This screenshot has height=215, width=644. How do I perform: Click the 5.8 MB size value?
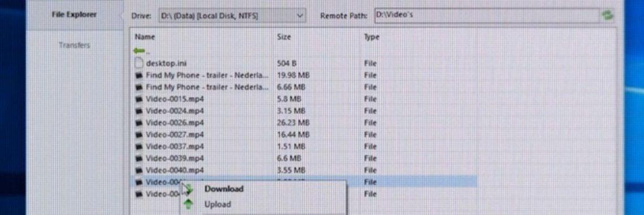click(x=289, y=99)
